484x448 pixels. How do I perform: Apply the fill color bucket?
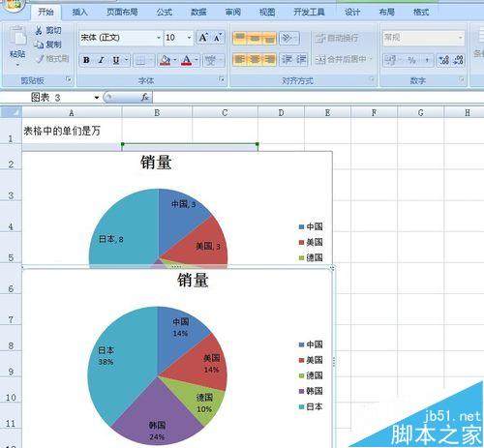(165, 60)
